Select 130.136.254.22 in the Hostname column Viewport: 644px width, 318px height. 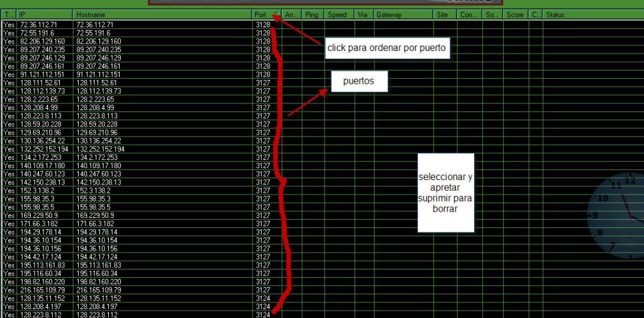pyautogui.click(x=99, y=140)
